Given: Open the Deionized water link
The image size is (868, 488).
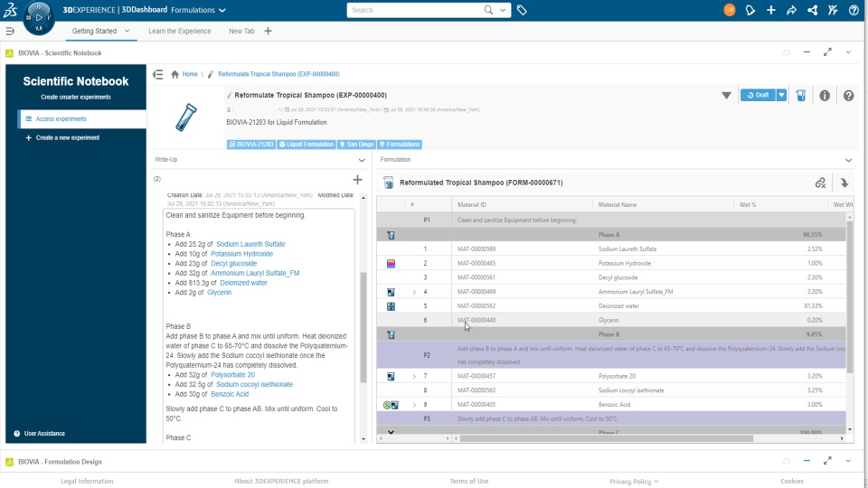Looking at the screenshot, I should coord(243,283).
